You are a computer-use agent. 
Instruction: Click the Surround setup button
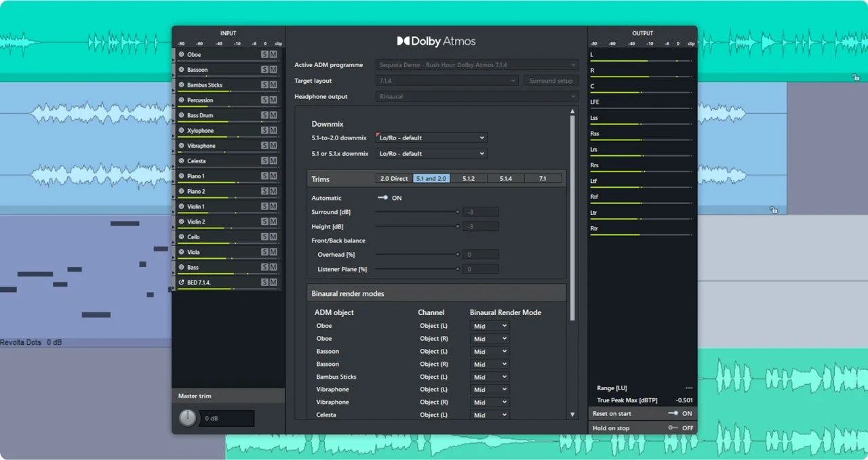tap(551, 81)
